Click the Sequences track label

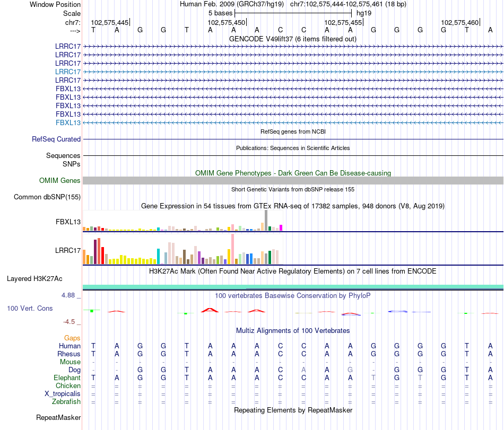(x=63, y=155)
